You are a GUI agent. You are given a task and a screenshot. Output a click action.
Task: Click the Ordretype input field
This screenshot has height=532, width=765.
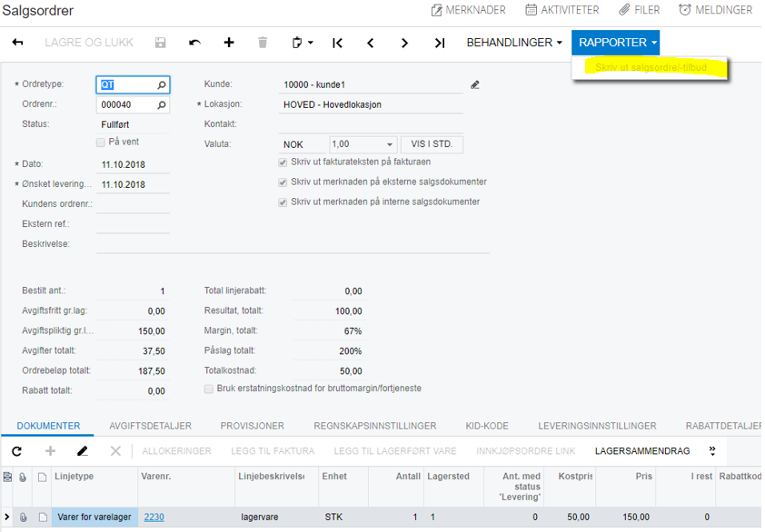(133, 84)
